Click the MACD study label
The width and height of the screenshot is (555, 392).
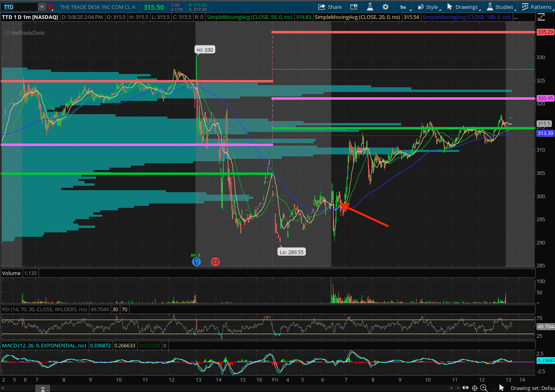pos(44,345)
